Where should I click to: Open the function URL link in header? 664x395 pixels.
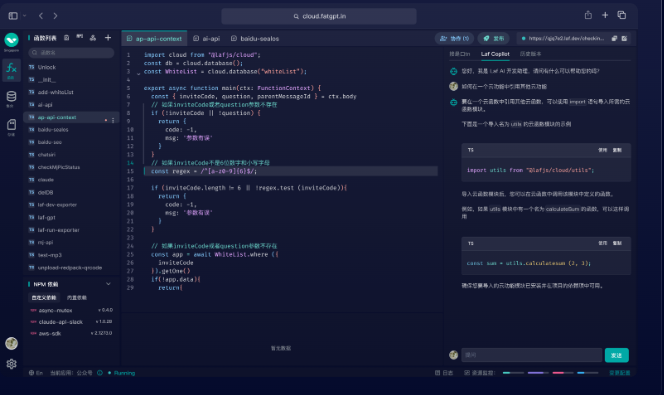pos(566,38)
